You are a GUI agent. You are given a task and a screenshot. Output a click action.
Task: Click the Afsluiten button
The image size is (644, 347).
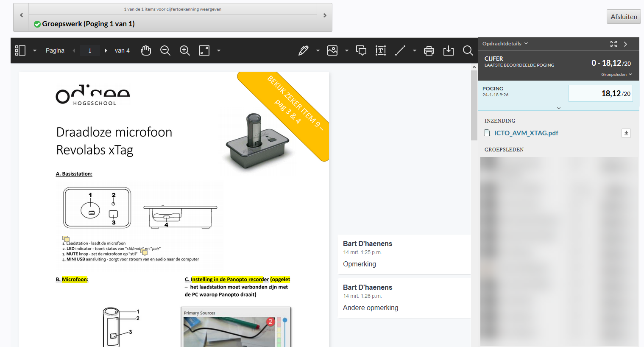coord(624,17)
